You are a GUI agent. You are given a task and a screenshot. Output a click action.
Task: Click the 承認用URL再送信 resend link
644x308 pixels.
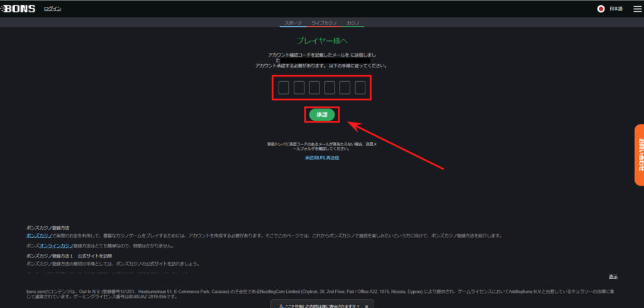pos(321,158)
